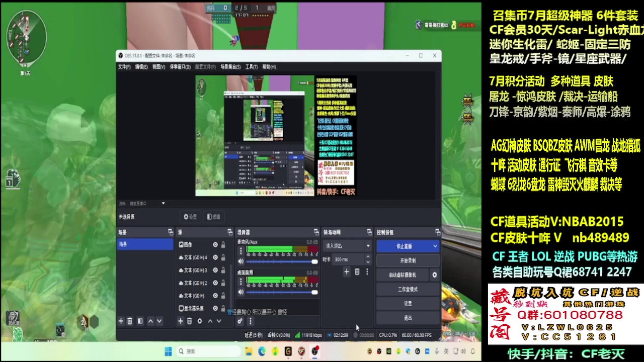Move source up with the sources up arrow
644x362 pixels.
(210, 321)
